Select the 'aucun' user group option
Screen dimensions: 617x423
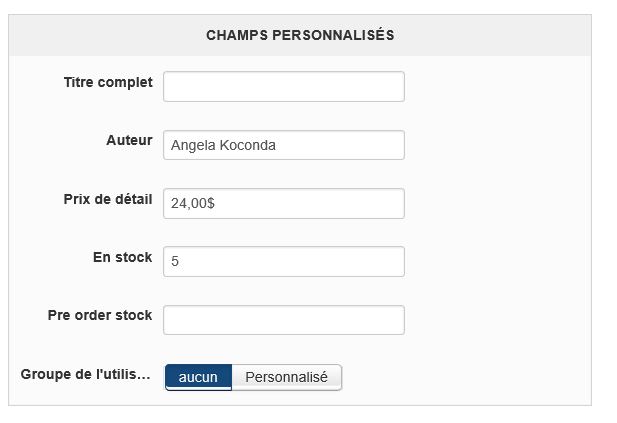click(x=198, y=377)
